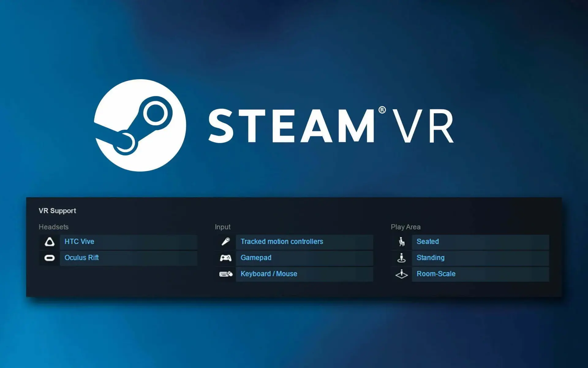Click the Headsets column label
588x368 pixels.
(54, 227)
